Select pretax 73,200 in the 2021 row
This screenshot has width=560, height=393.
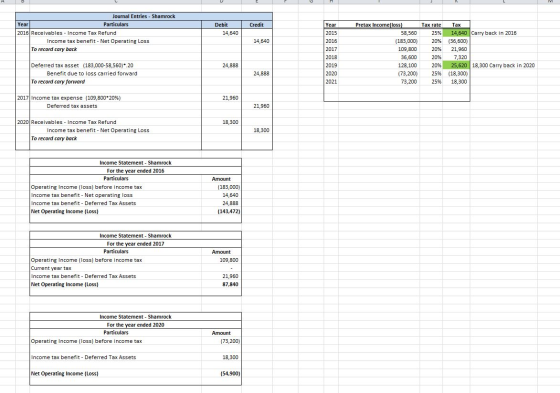[x=409, y=82]
